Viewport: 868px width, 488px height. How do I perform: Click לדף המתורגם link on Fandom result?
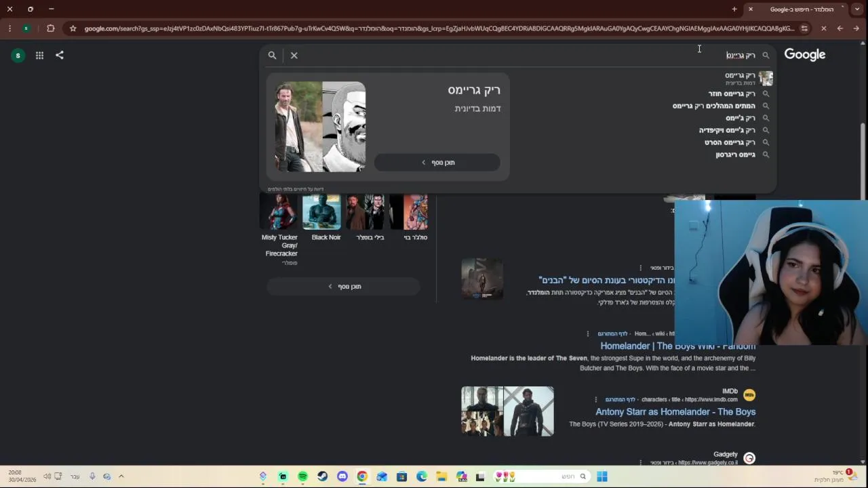612,333
